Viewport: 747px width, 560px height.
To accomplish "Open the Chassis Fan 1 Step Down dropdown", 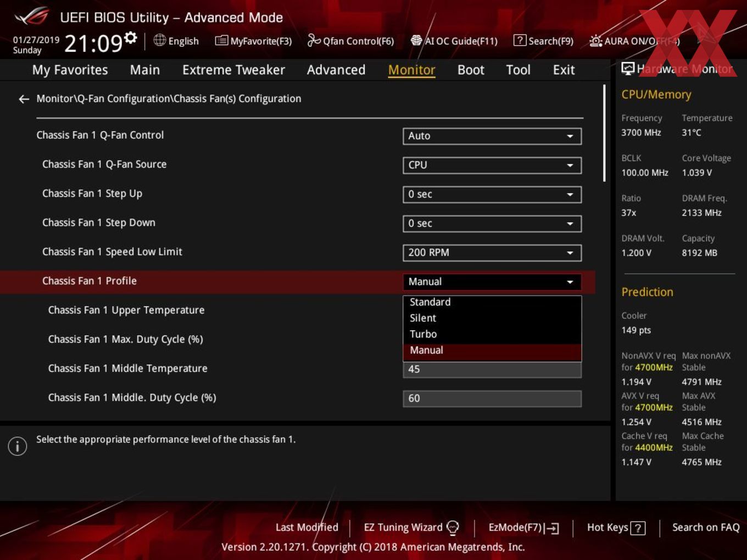I will [492, 223].
